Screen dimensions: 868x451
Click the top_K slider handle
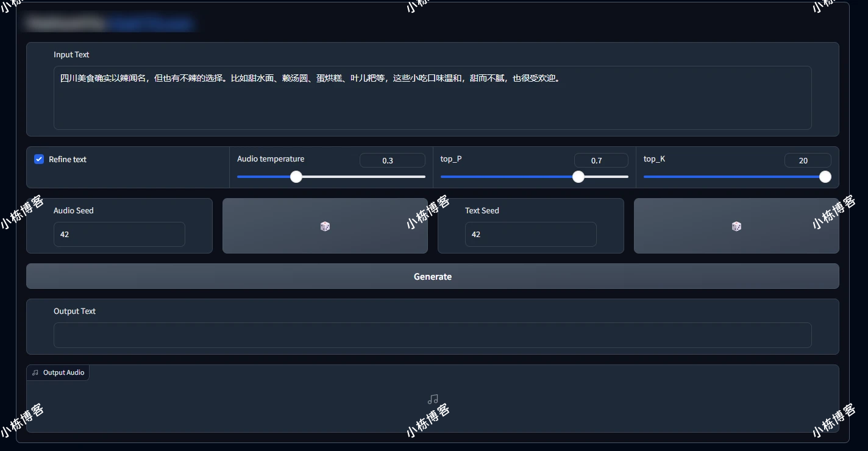coord(825,177)
